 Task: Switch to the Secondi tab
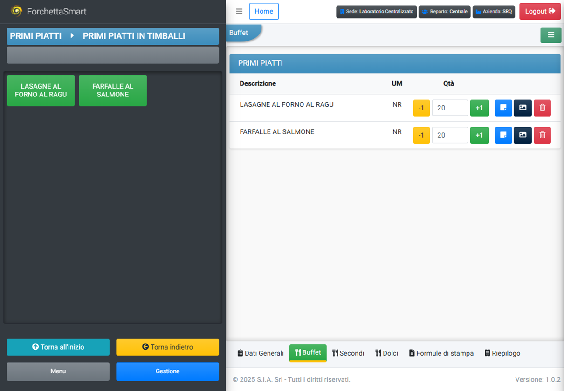(x=348, y=353)
